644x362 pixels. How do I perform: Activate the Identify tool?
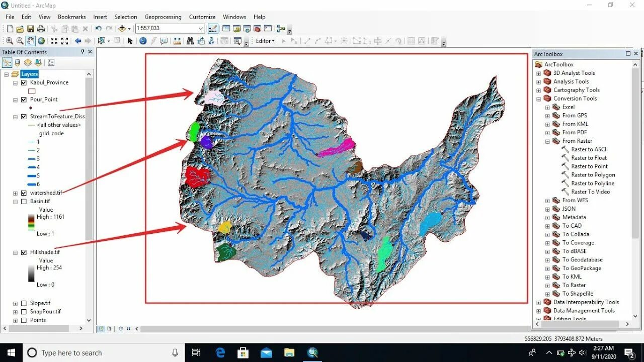point(143,41)
